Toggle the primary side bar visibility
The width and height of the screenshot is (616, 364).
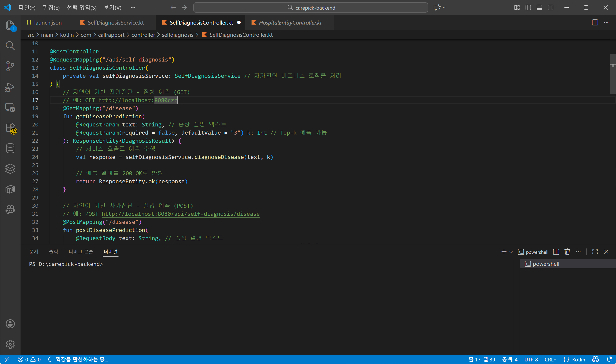click(x=528, y=7)
